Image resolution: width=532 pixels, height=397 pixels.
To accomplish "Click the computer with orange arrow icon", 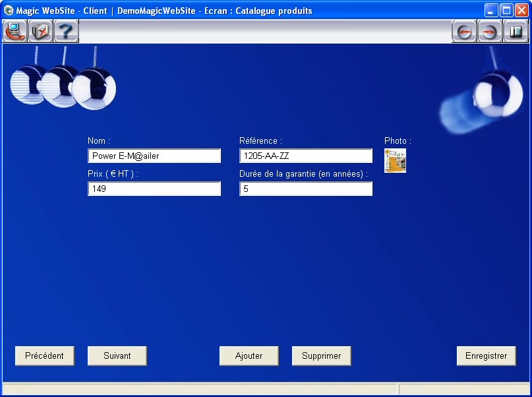I will pos(15,31).
